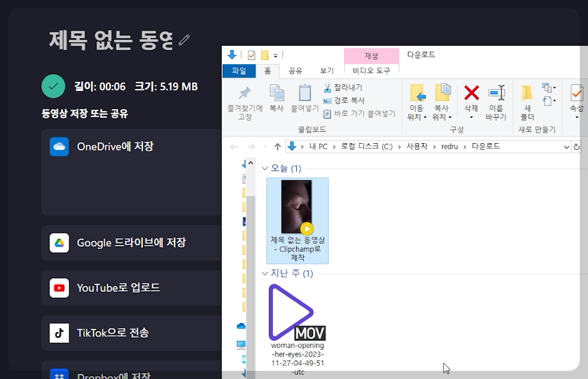Click the YouTube logo icon
The width and height of the screenshot is (588, 379).
point(59,288)
